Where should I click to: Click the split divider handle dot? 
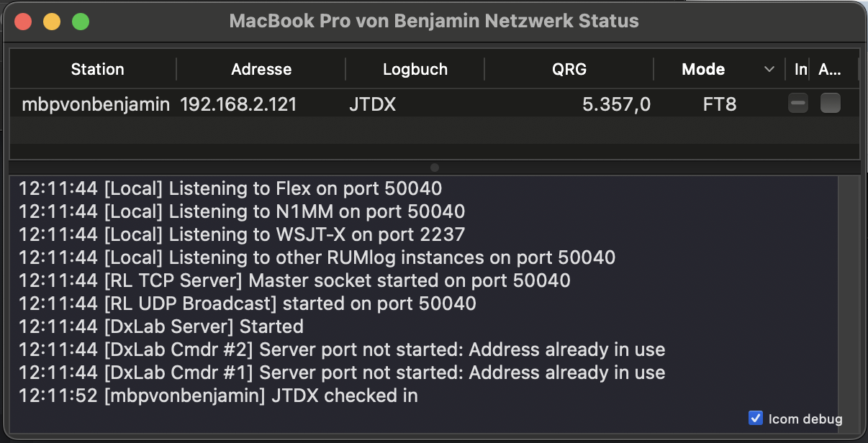434,167
